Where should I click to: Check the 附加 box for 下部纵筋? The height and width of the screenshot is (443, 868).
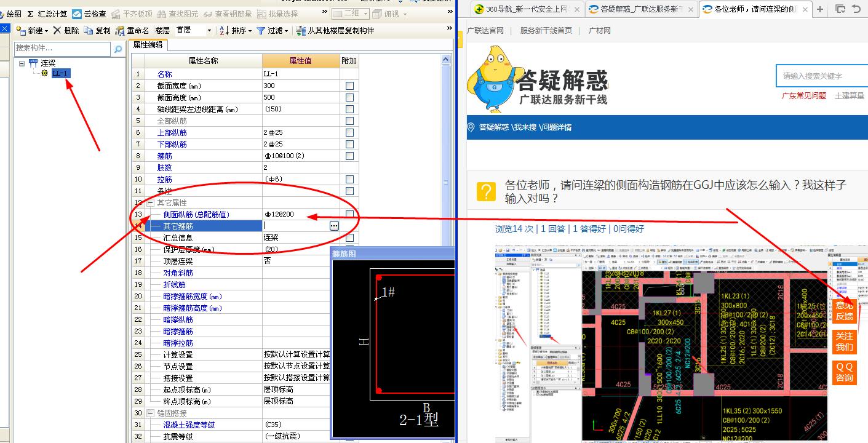click(x=349, y=145)
